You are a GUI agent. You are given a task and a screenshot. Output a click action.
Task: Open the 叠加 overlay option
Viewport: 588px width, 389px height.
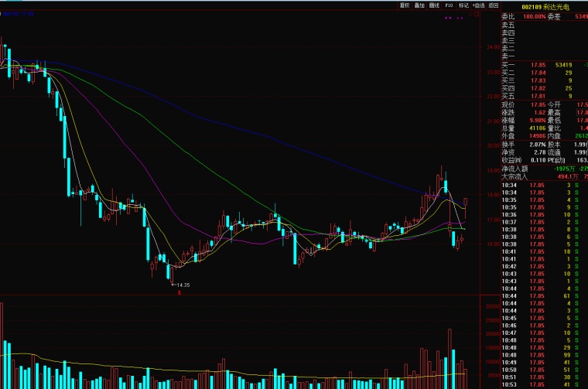419,5
